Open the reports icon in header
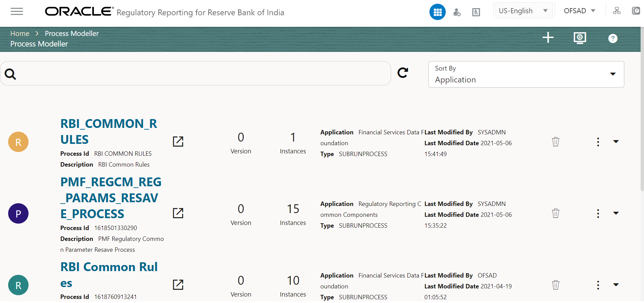Viewport: 644px width, 303px height. click(x=476, y=13)
